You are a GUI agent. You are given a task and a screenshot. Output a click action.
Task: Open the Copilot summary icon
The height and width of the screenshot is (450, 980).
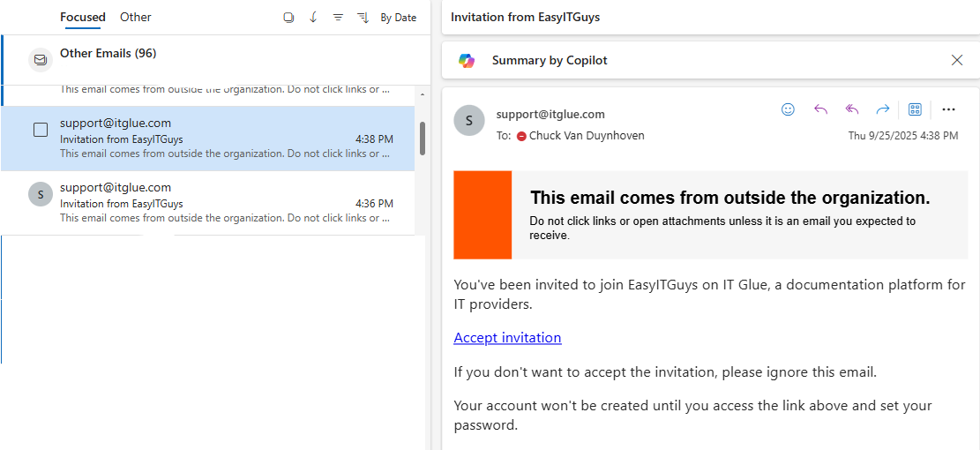[x=467, y=60]
